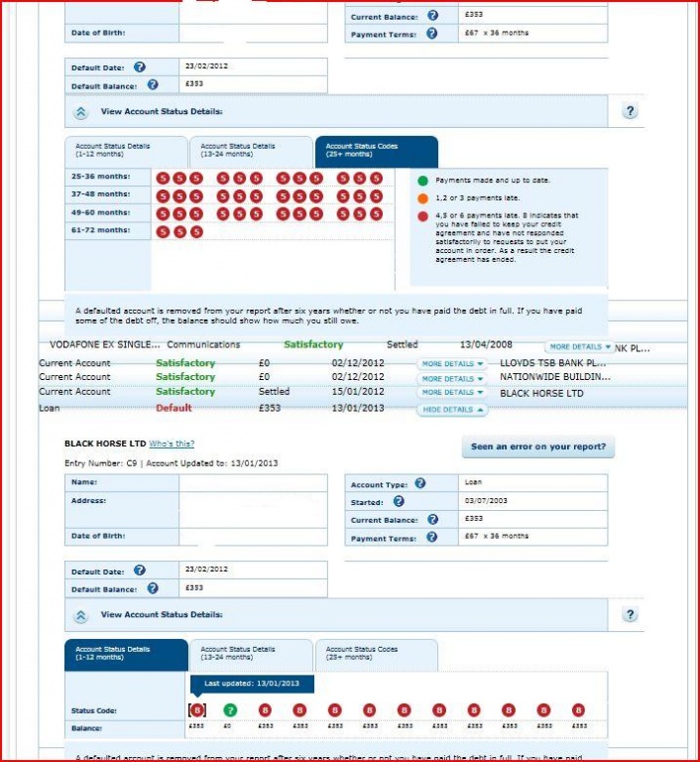Click the help icon beside Default Date above the S-code grid
The height and width of the screenshot is (762, 700).
pos(140,67)
